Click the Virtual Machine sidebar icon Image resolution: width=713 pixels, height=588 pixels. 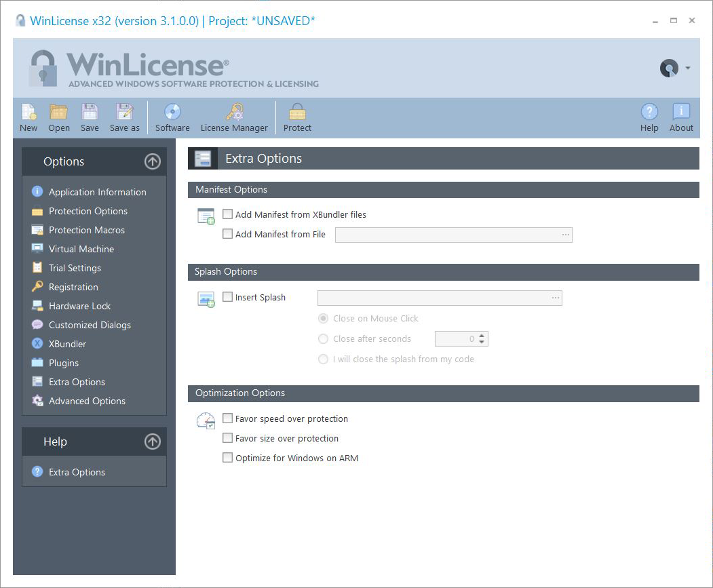click(x=37, y=248)
